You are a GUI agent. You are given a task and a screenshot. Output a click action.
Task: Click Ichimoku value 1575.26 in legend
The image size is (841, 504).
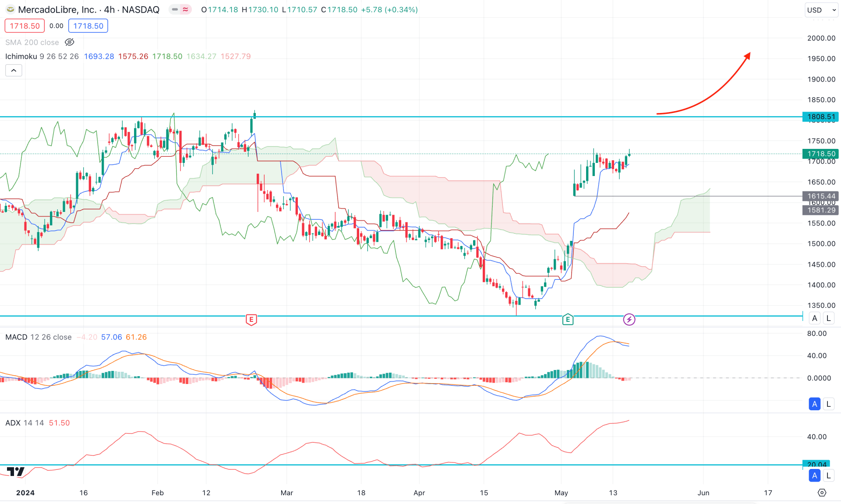[133, 56]
